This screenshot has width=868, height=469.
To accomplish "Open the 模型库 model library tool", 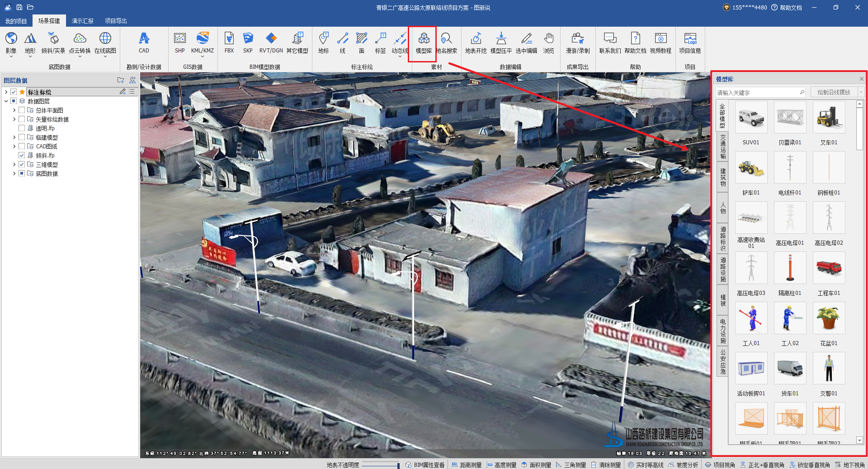I will pos(424,43).
